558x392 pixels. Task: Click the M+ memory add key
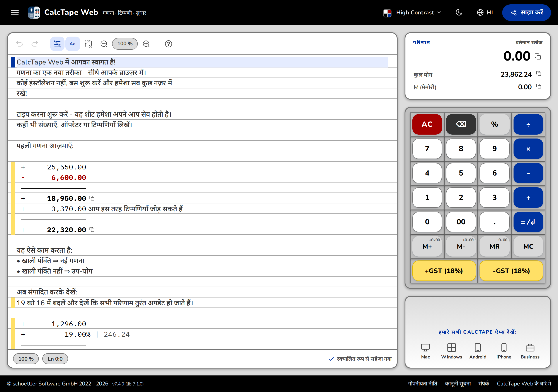[x=427, y=246]
